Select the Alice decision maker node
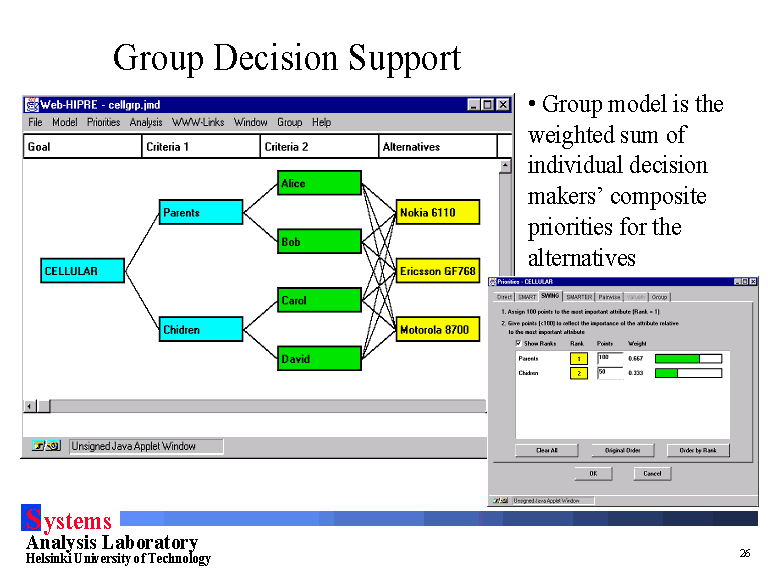768x576 pixels. (319, 183)
